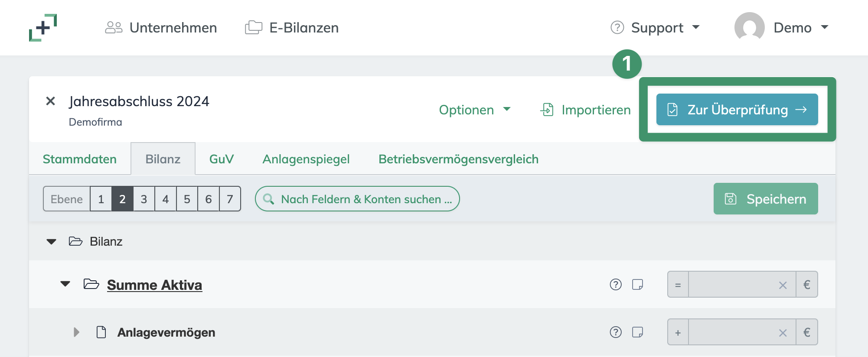Open Support help question mark icon
This screenshot has width=868, height=357.
[x=617, y=27]
